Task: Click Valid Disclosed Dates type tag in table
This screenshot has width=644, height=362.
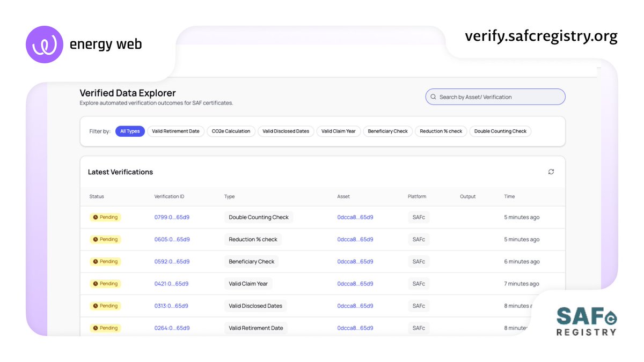Action: coord(255,306)
